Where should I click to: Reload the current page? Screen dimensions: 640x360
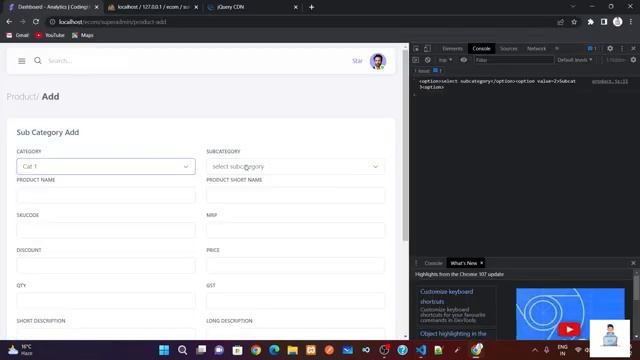(x=36, y=22)
